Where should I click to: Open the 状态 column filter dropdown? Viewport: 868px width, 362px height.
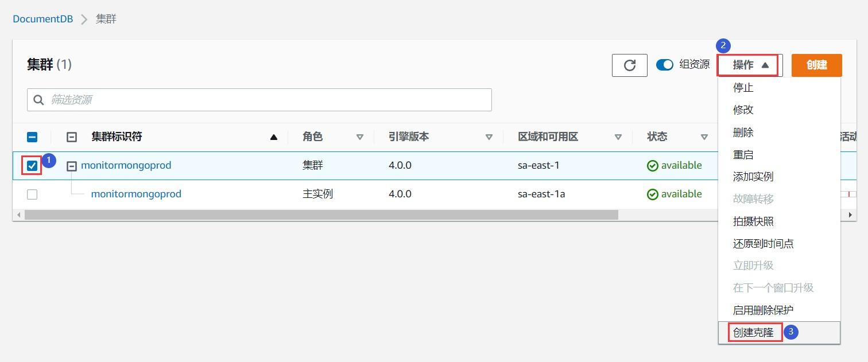tap(705, 137)
